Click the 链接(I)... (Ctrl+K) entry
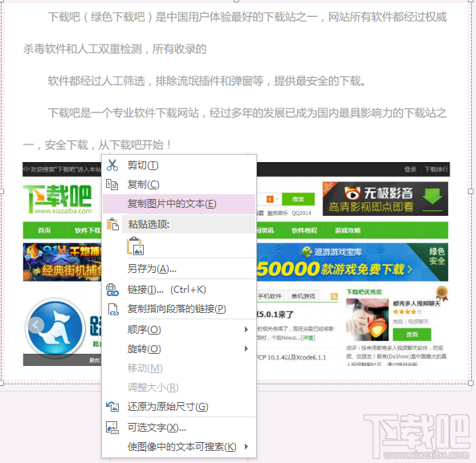 coord(179,290)
